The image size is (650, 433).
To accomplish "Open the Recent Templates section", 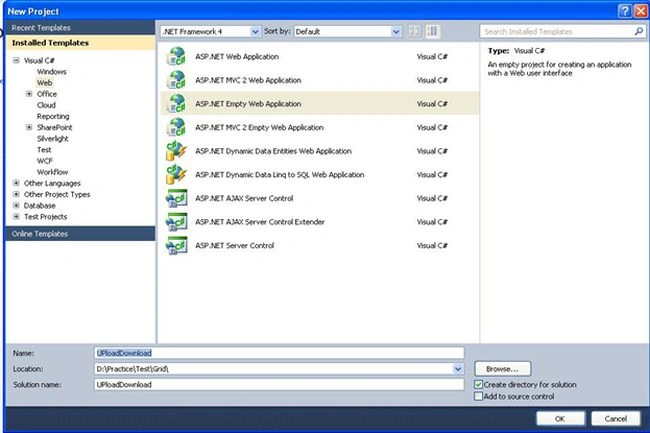I will (80, 28).
